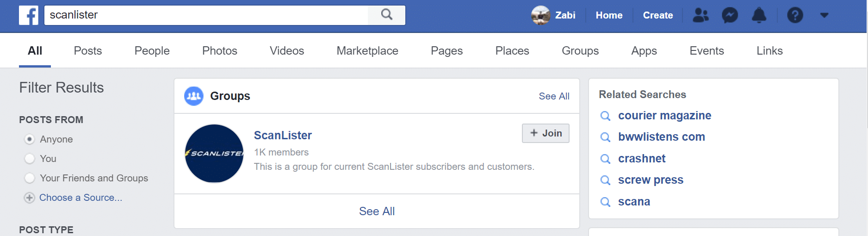Click the Groups section icon

click(x=194, y=96)
